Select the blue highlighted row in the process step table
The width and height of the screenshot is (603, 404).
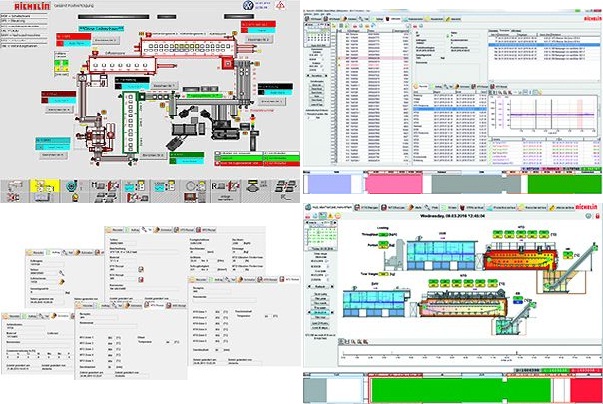450,109
